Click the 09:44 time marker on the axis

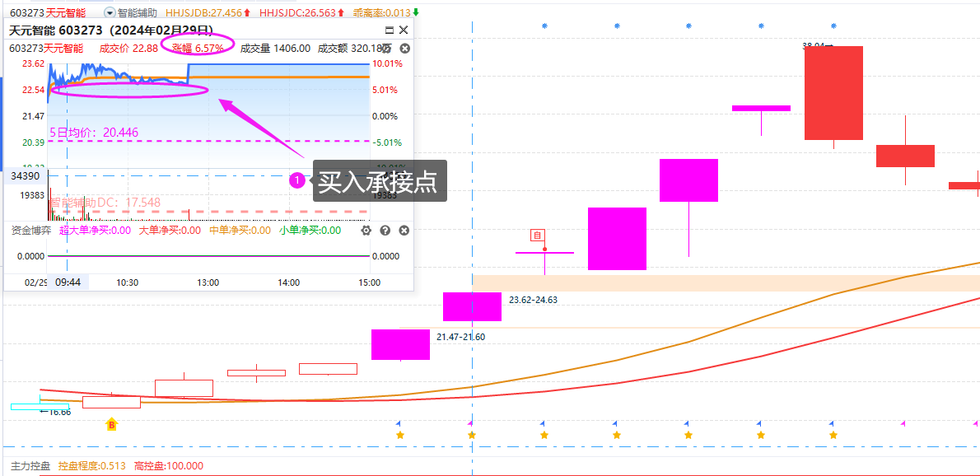pos(68,282)
